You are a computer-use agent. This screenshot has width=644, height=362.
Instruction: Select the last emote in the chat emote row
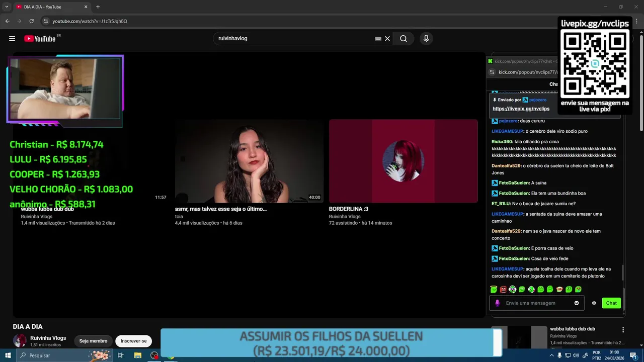[578, 289]
